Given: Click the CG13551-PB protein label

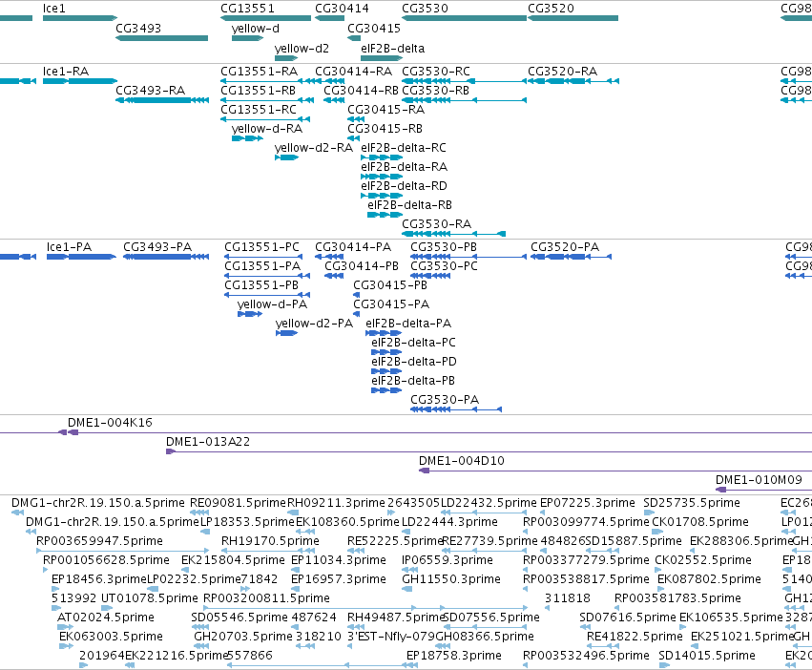Looking at the screenshot, I should (x=261, y=285).
